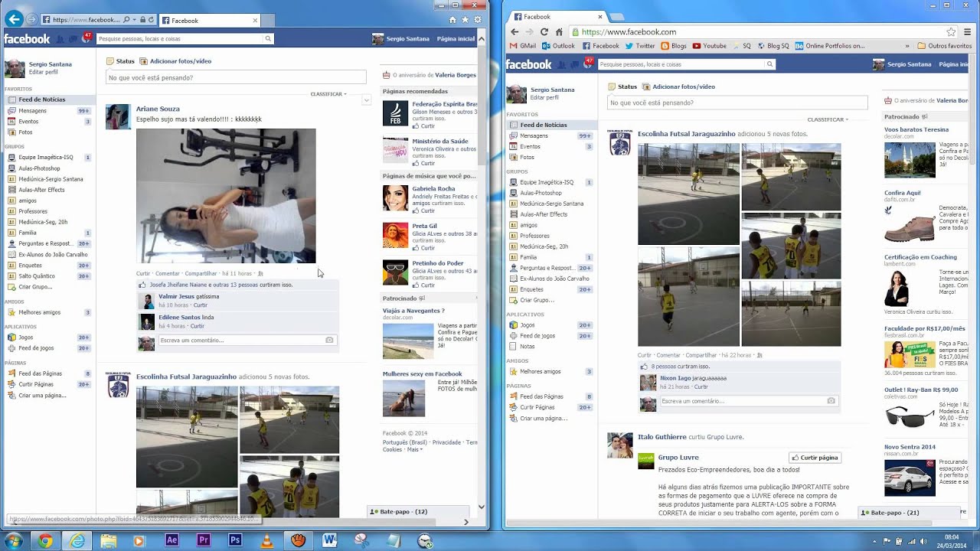
Task: Bookmark page with Chrome star icon
Action: coord(951,32)
